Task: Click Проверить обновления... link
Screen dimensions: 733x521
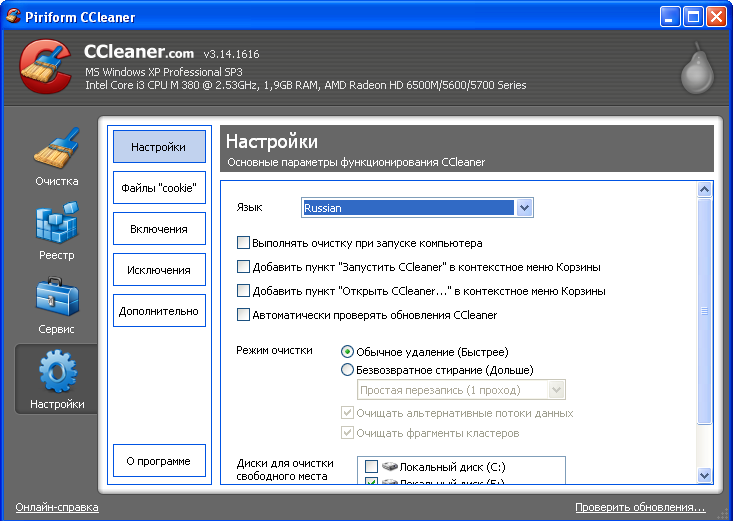Action: [640, 507]
